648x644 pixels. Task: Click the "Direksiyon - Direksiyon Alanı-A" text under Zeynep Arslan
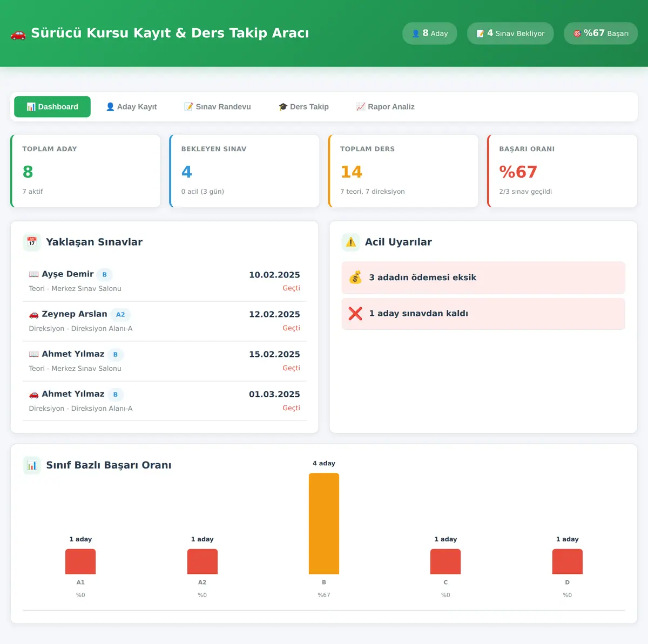(80, 329)
